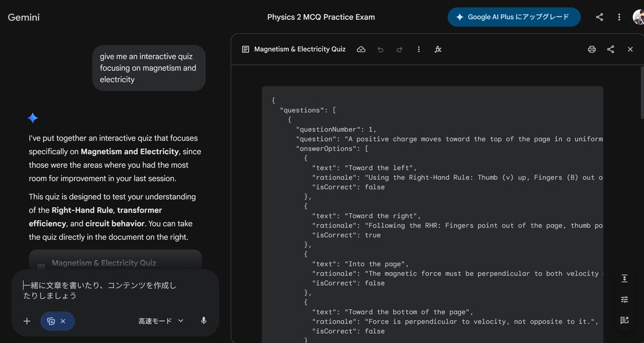The image size is (644, 343).
Task: Click the Google AI Plus upgrade button
Action: pos(514,17)
